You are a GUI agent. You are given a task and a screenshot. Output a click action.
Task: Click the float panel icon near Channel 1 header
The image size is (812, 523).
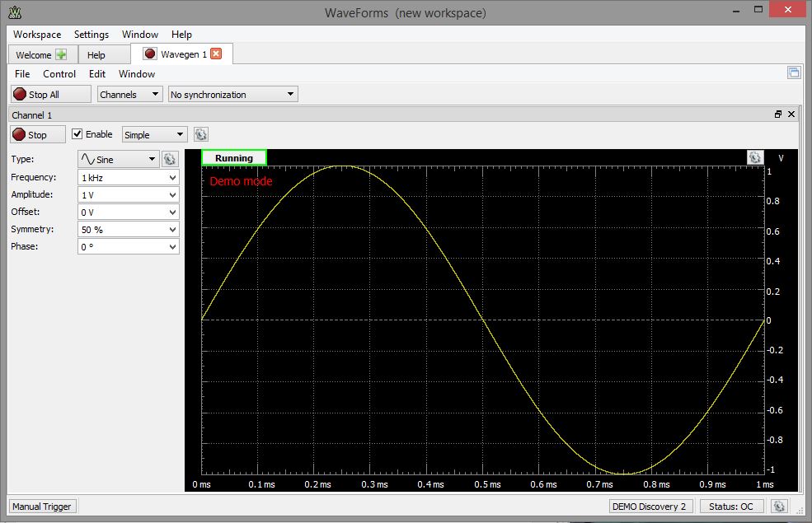pos(778,114)
